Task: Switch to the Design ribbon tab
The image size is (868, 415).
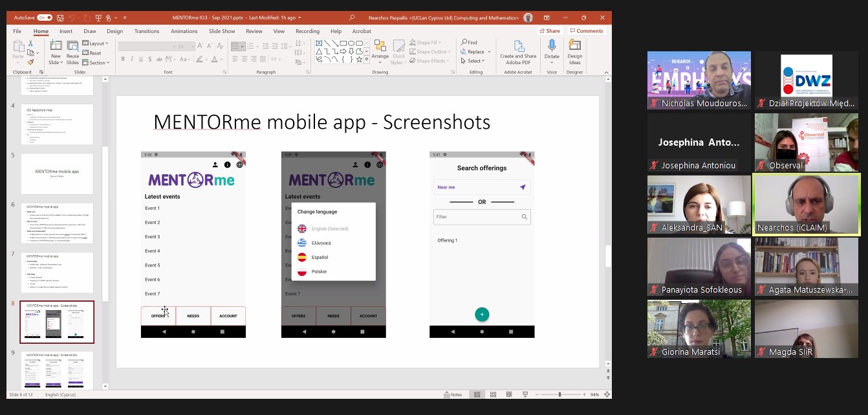Action: pyautogui.click(x=114, y=31)
